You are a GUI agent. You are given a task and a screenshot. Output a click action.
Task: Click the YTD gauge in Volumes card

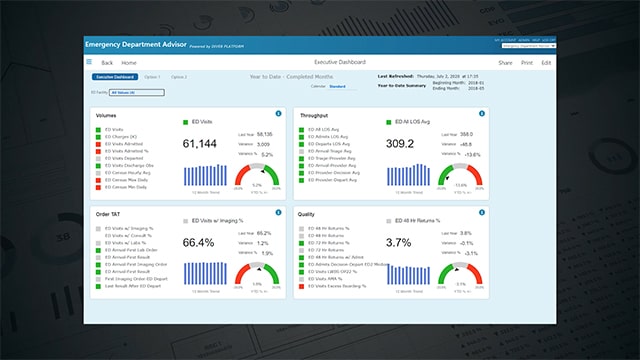(257, 176)
